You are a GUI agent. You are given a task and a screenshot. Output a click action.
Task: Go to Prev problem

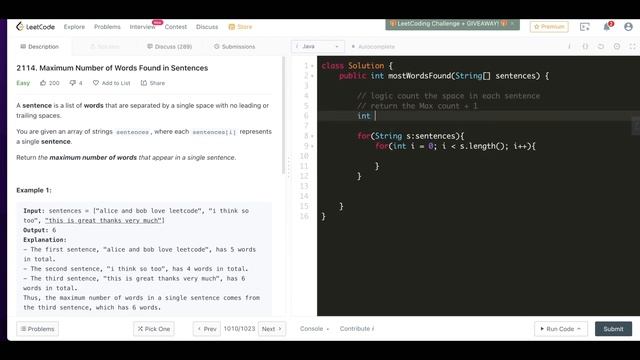click(x=207, y=329)
